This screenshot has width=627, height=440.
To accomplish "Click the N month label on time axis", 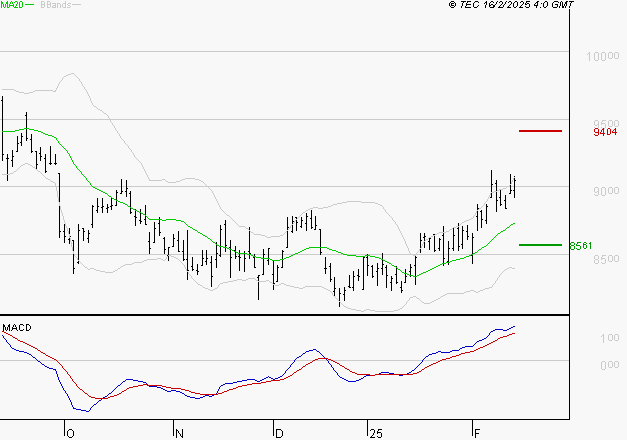I will pyautogui.click(x=179, y=434).
